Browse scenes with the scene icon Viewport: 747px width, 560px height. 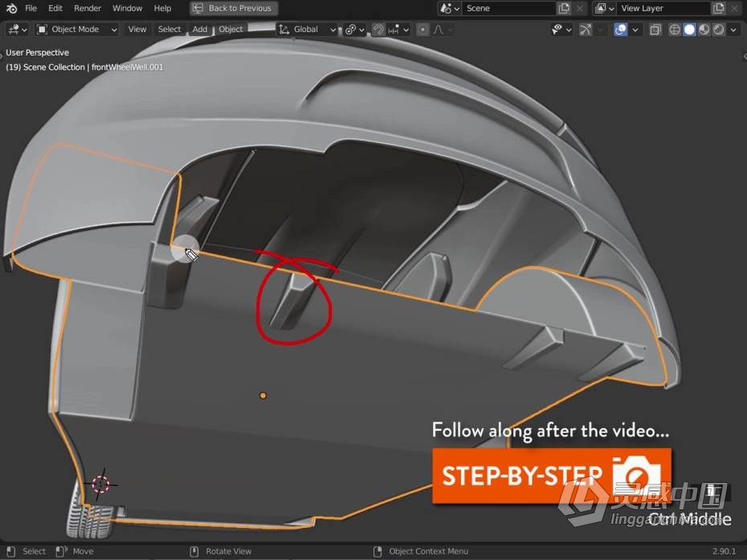[450, 8]
